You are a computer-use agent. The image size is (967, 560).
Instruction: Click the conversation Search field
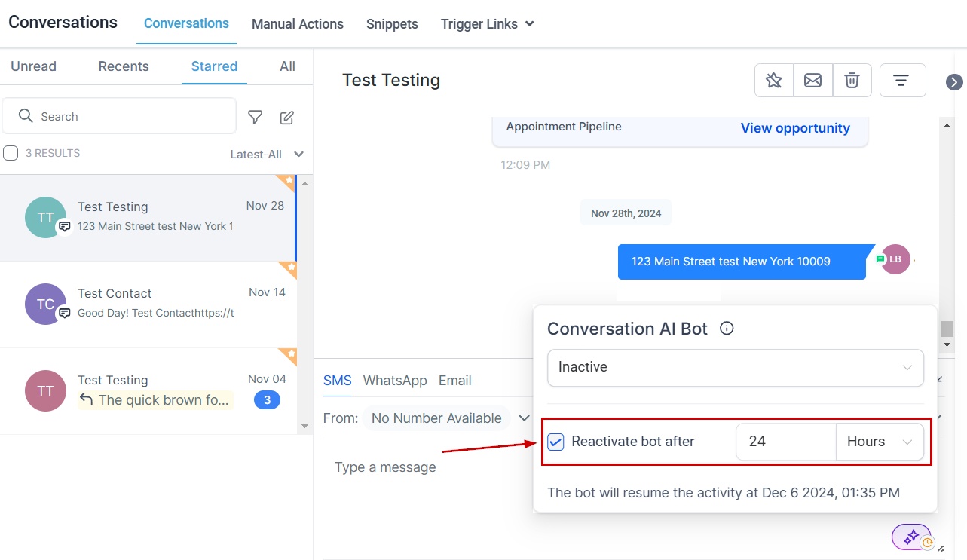(128, 117)
